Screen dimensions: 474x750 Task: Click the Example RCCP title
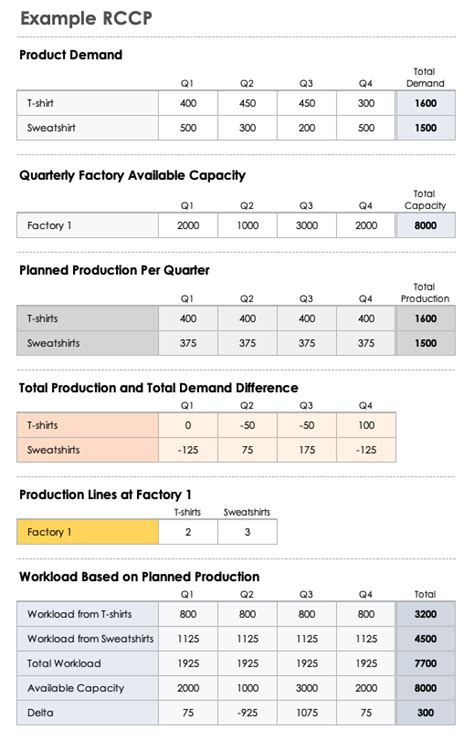click(86, 18)
